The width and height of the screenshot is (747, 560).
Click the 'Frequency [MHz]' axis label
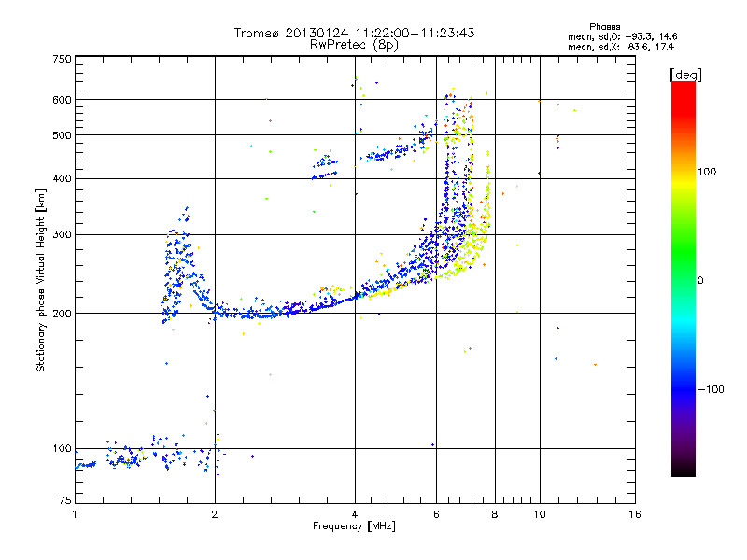(354, 526)
